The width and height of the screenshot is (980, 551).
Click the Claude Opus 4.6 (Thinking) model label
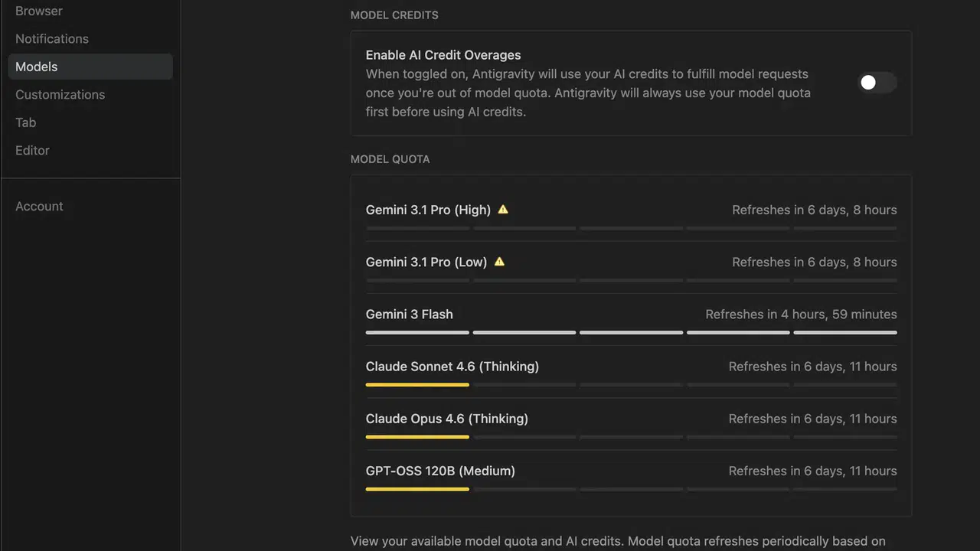(447, 419)
